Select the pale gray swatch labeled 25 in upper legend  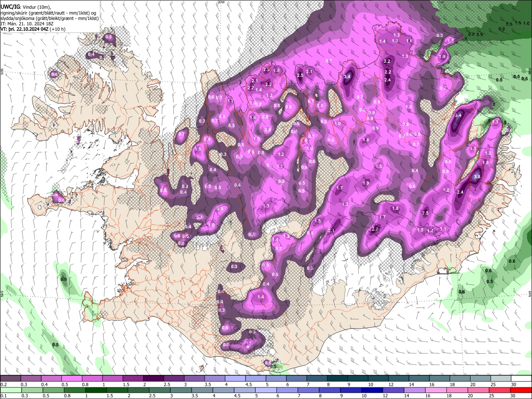(501, 379)
